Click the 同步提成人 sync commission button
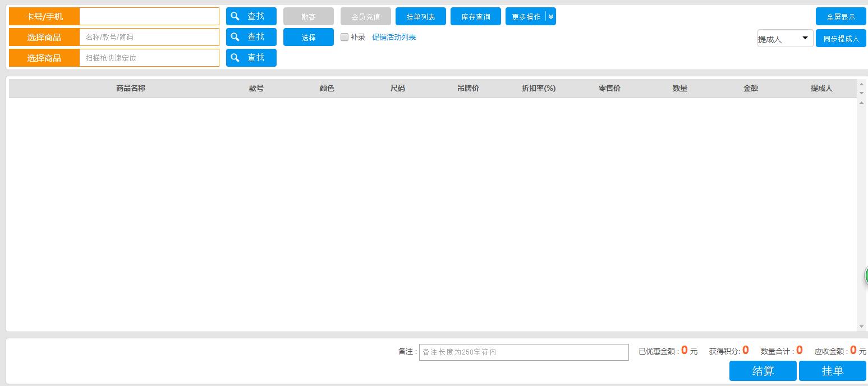The image size is (868, 386). pyautogui.click(x=841, y=38)
